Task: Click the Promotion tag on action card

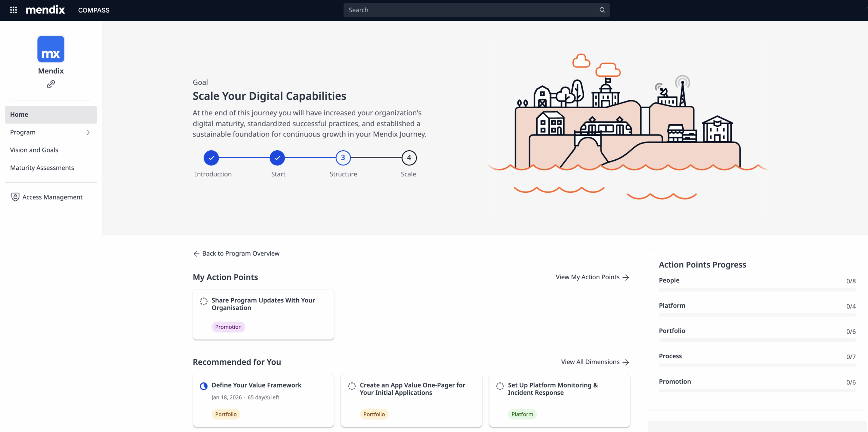Action: point(228,327)
